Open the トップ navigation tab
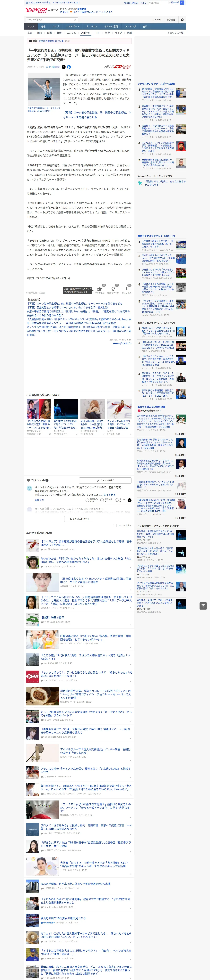 click(31, 27)
